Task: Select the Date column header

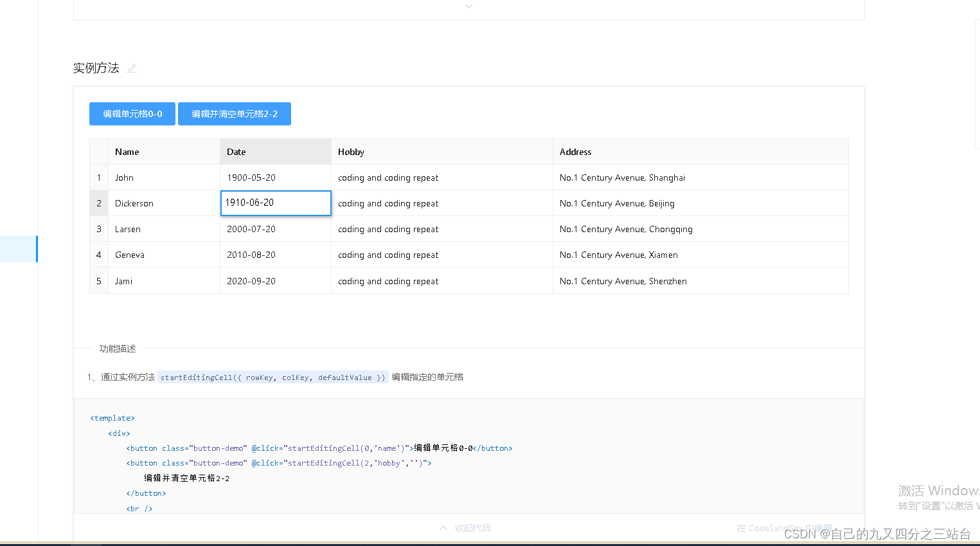Action: coord(276,152)
